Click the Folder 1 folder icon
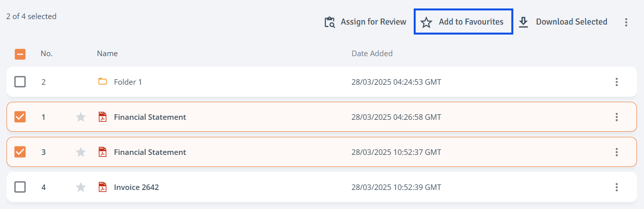 pyautogui.click(x=103, y=81)
